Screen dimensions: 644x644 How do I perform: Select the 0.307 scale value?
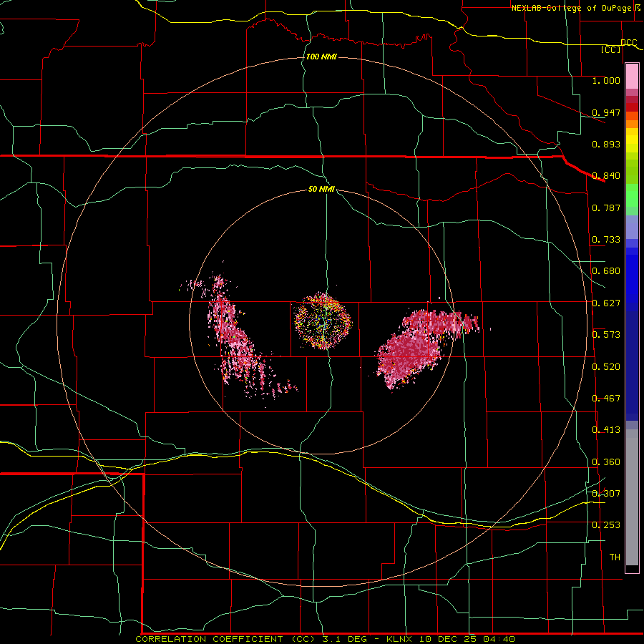606,493
